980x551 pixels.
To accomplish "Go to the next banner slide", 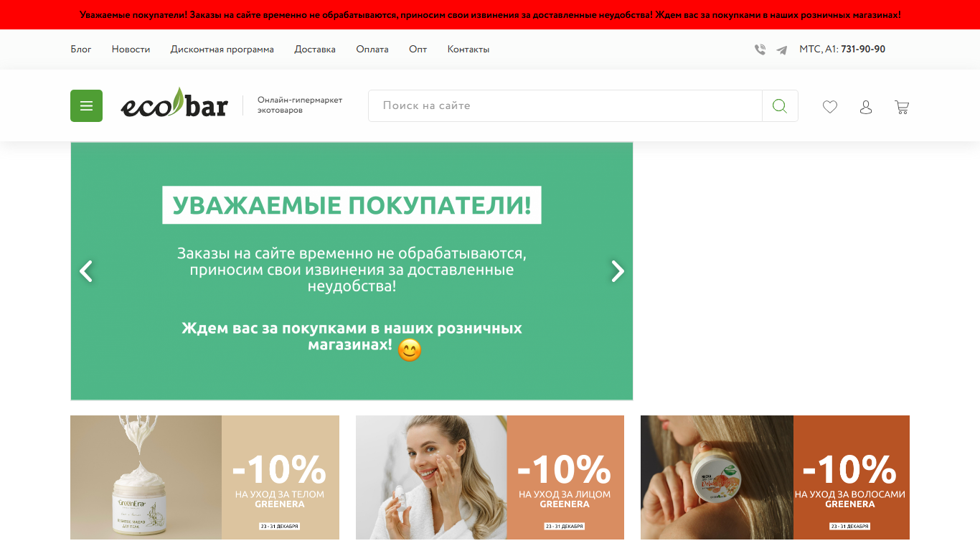I will 617,271.
